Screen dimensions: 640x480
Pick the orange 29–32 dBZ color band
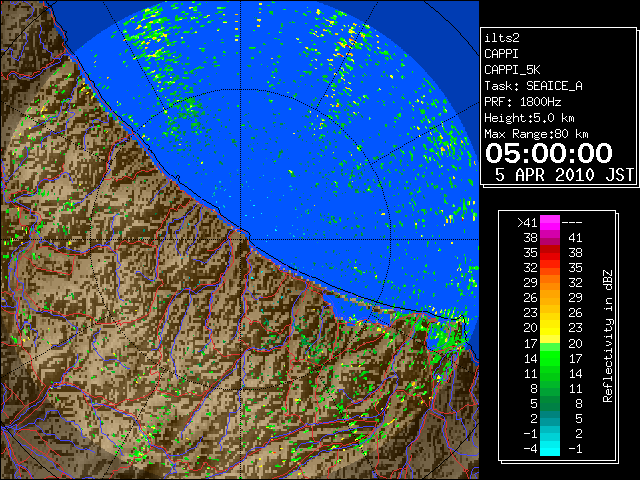550,282
